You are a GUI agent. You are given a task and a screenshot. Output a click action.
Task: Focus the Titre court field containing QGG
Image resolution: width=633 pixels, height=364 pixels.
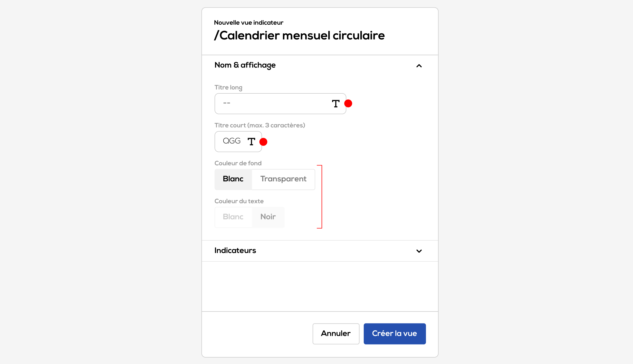click(x=238, y=142)
